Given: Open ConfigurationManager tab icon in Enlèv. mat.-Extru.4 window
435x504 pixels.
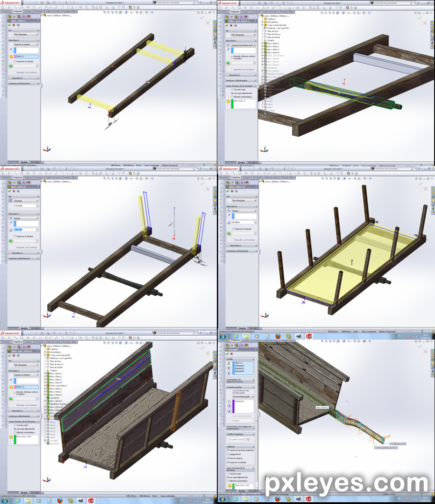Looking at the screenshot, I should (19, 347).
